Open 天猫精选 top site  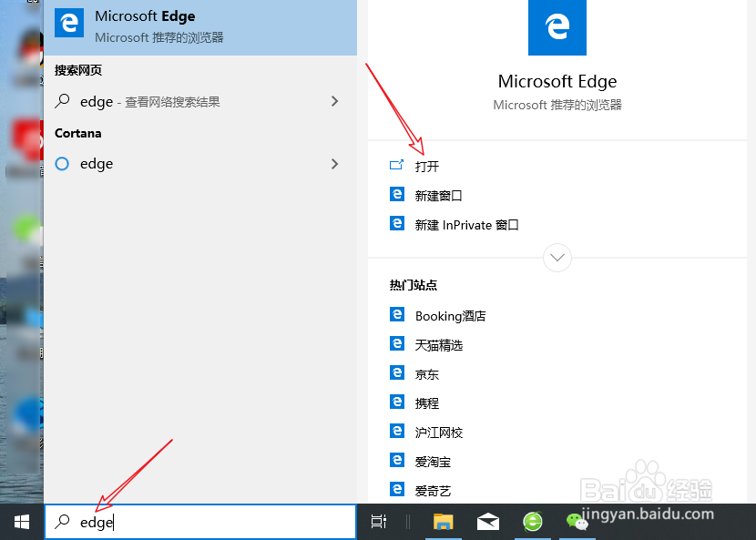pyautogui.click(x=439, y=345)
